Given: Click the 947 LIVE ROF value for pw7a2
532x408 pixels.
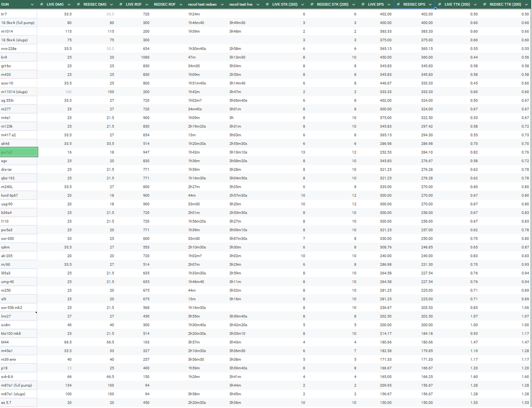Looking at the screenshot, I should pyautogui.click(x=146, y=152).
